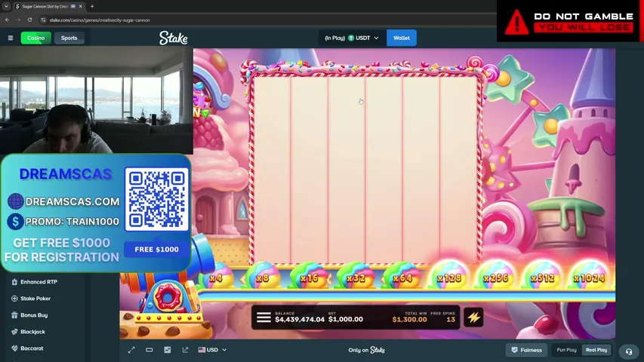Click the x32 multiplier candy

[x=356, y=278]
